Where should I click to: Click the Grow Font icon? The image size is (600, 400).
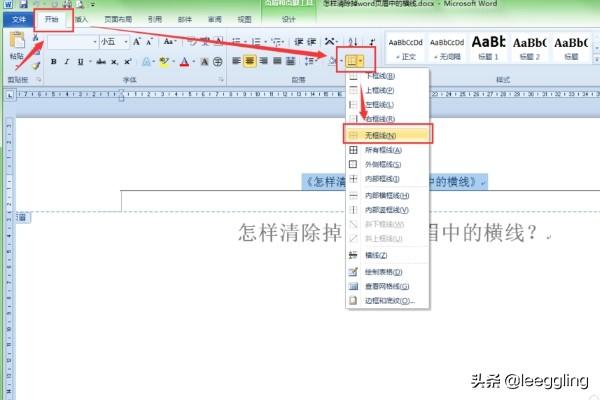pos(137,42)
